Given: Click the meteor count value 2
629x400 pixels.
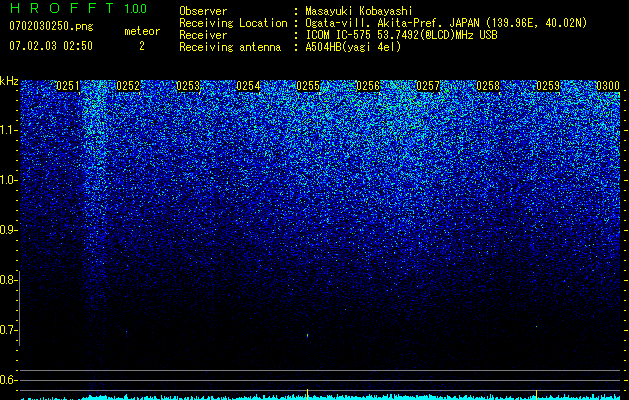Looking at the screenshot, I should point(142,46).
